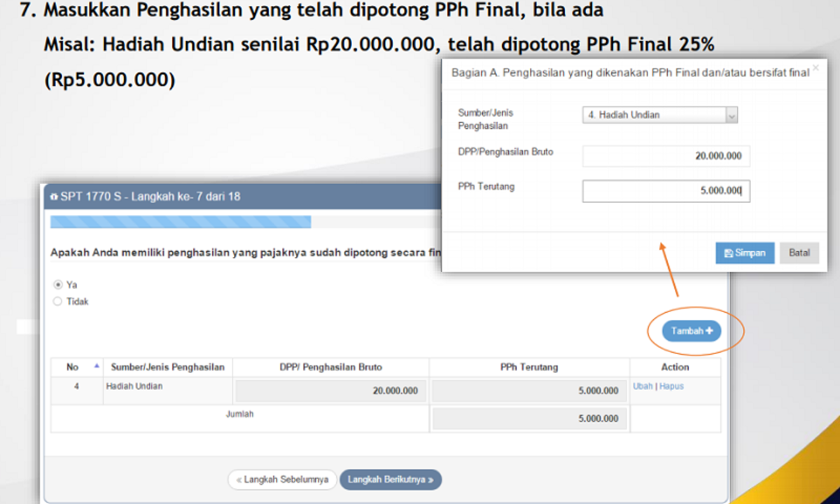Image resolution: width=840 pixels, height=504 pixels.
Task: Delete the Hadiah Undian row via Hapus
Action: [671, 386]
